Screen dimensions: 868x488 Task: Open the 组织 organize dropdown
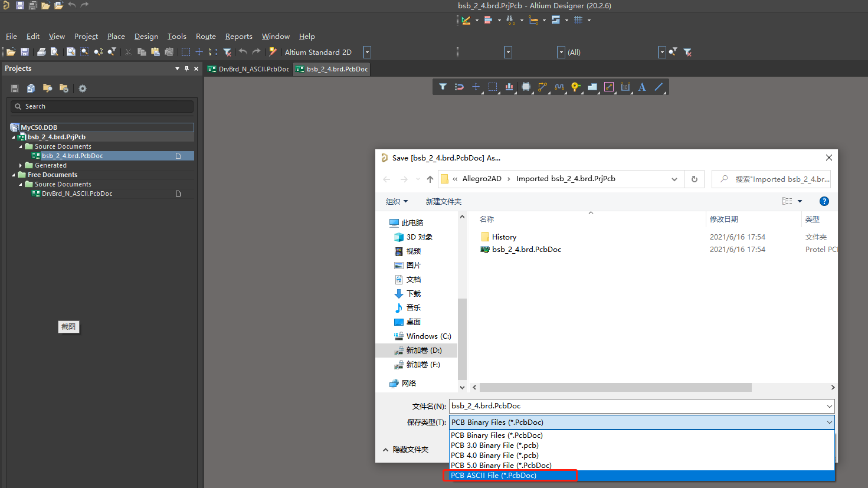[397, 201]
